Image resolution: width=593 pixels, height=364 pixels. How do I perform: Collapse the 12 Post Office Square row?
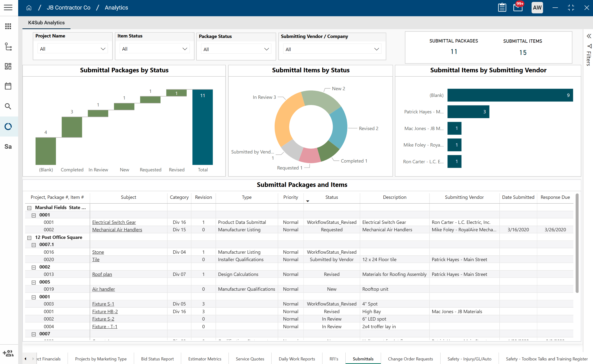click(29, 237)
